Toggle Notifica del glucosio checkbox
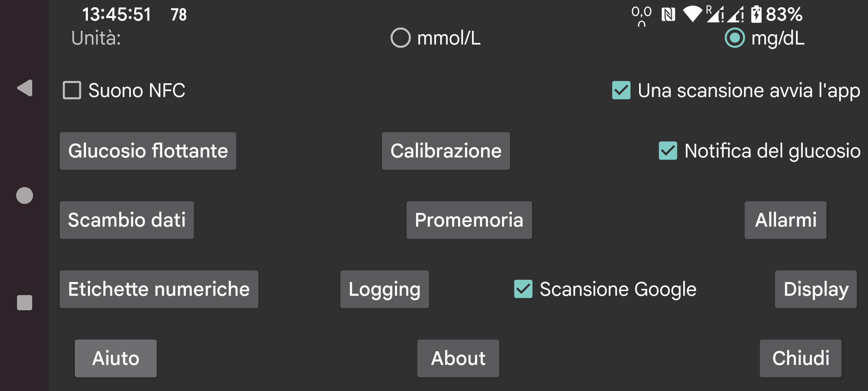868x391 pixels. tap(668, 151)
